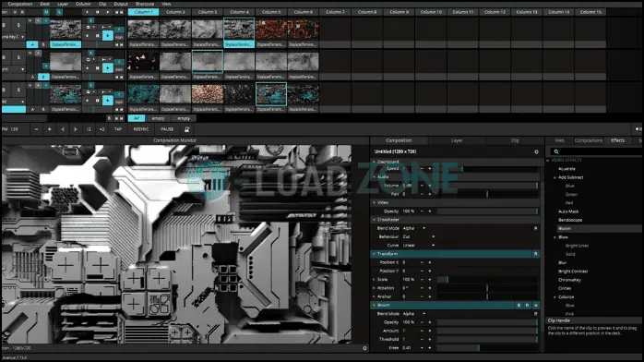Collapse the CrossFader section
The height and width of the screenshot is (362, 644).
[375, 220]
